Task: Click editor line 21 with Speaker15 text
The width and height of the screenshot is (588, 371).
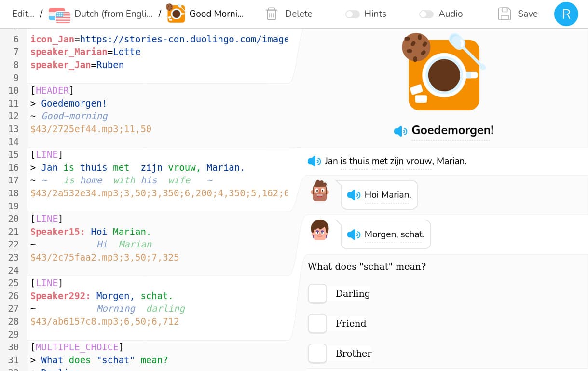Action: pyautogui.click(x=91, y=232)
